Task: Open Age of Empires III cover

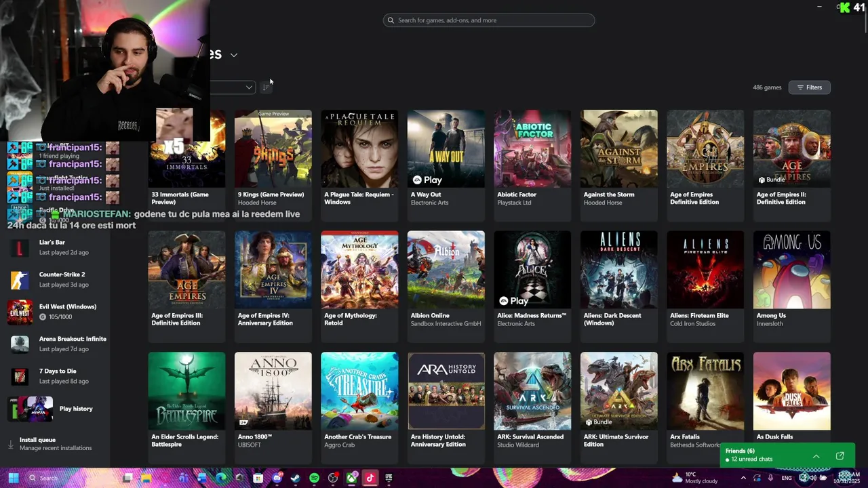Action: 186,270
